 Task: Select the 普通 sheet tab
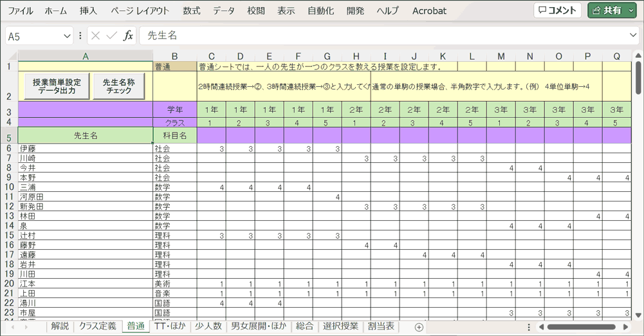click(136, 326)
